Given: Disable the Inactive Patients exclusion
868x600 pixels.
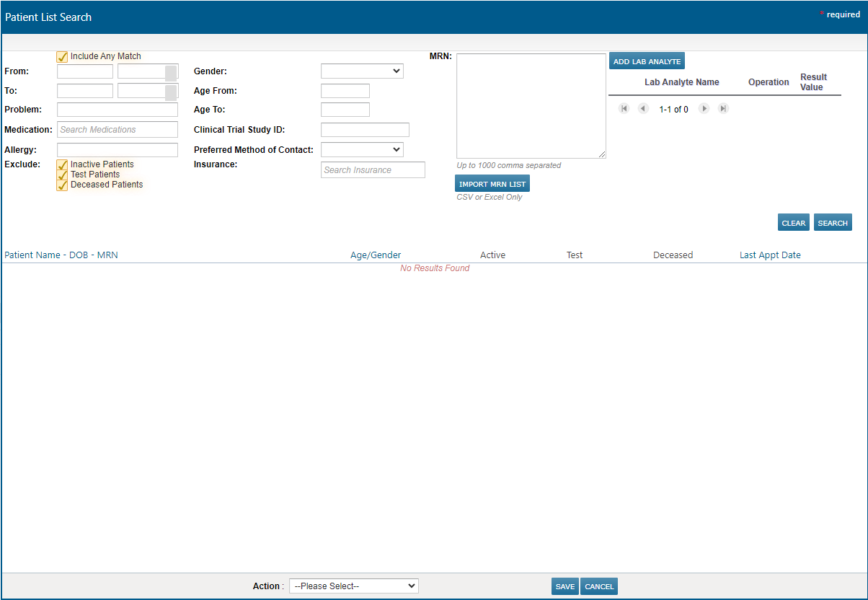Looking at the screenshot, I should 62,164.
